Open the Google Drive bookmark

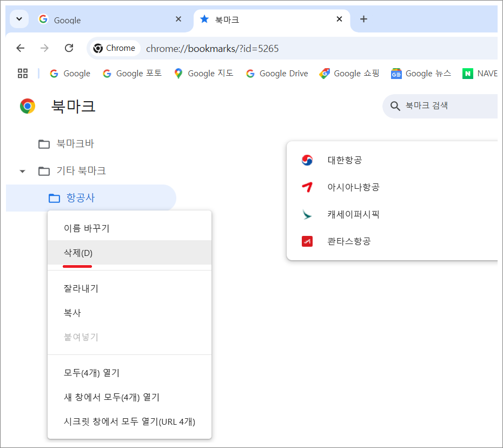coord(277,74)
